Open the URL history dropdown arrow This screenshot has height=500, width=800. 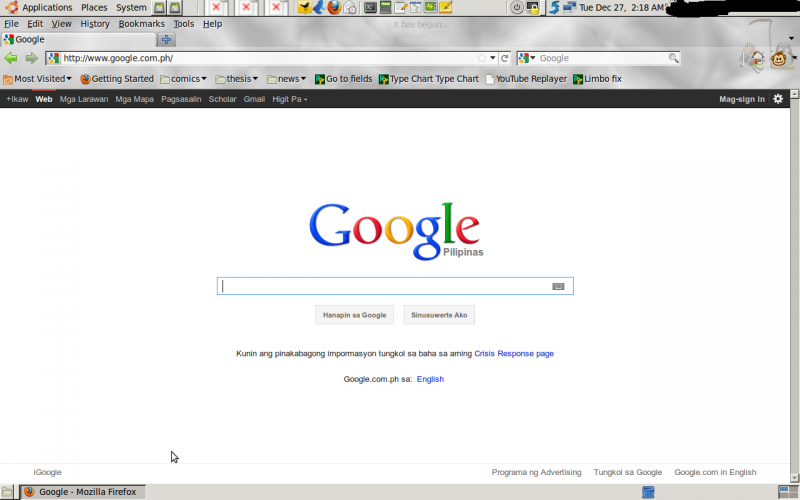tap(493, 58)
